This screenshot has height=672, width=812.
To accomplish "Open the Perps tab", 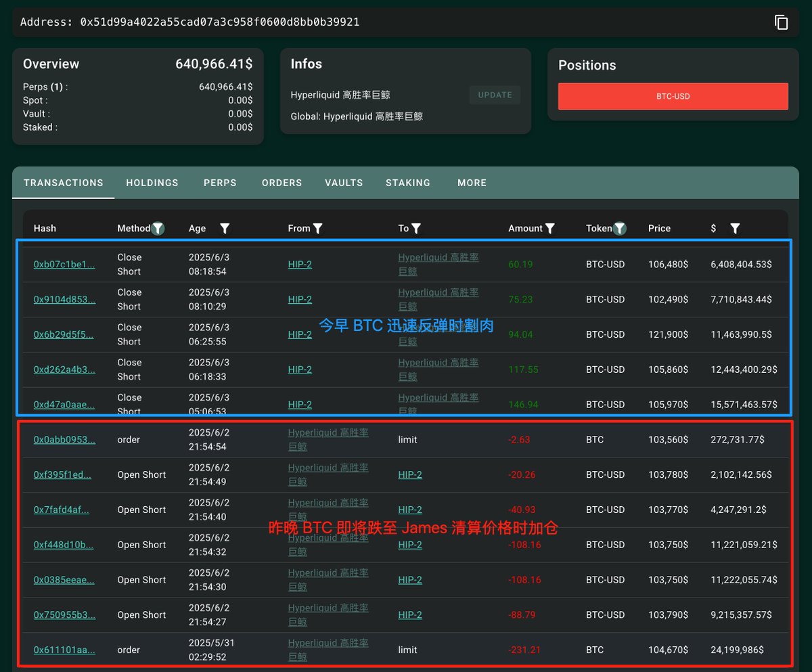I will 220,183.
